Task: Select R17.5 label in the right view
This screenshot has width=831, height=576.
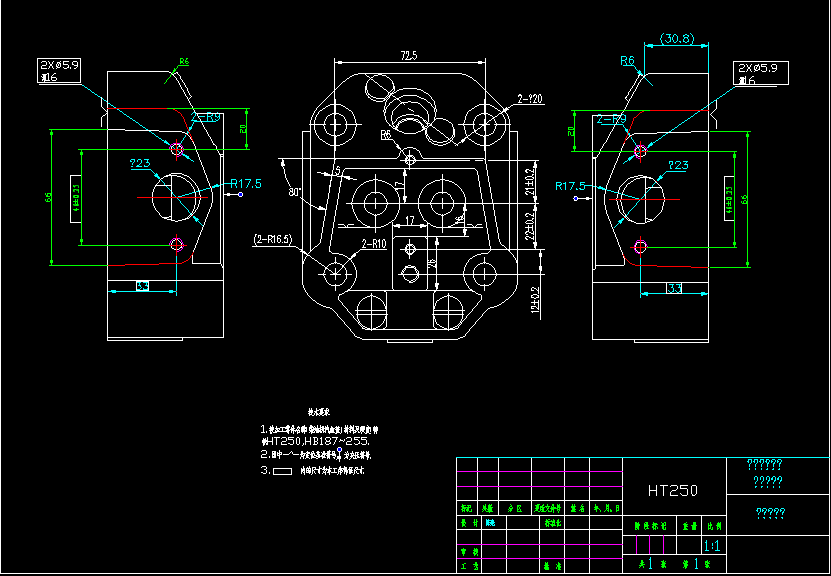Action: tap(570, 186)
